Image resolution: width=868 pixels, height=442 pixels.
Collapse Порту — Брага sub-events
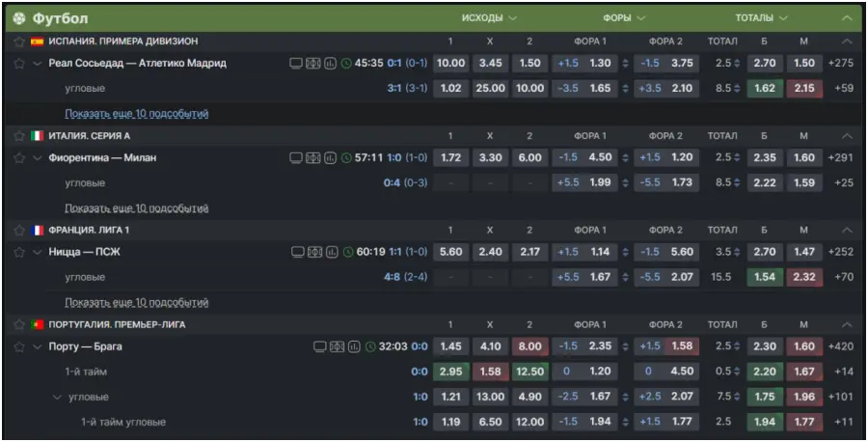(x=37, y=346)
